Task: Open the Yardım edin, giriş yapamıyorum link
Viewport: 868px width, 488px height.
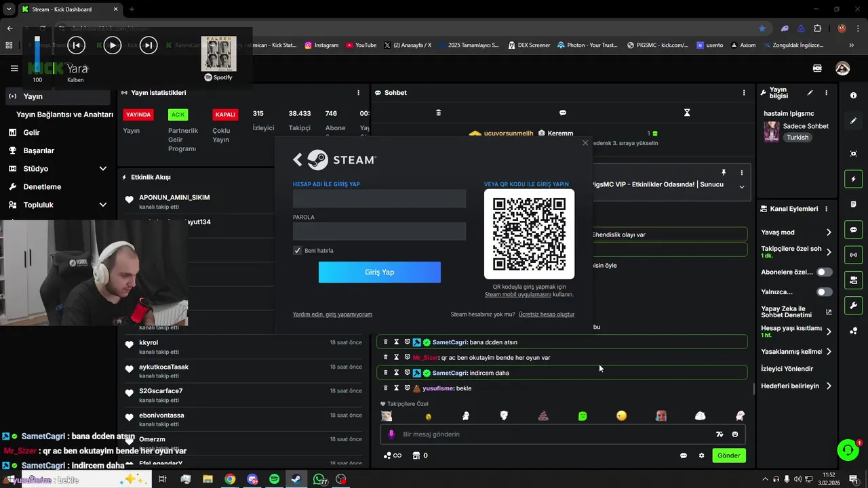Action: [332, 314]
